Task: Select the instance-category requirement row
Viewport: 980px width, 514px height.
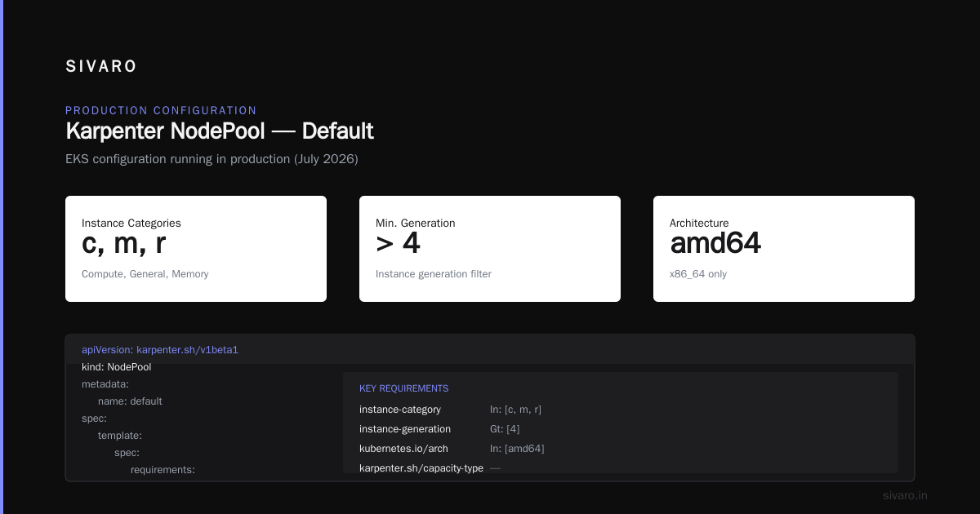Action: (x=621, y=410)
